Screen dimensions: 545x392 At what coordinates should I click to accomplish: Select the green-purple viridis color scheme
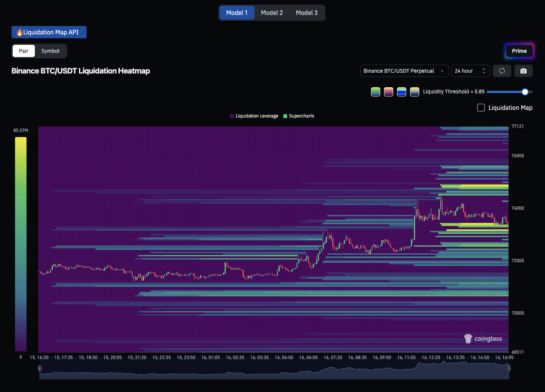tap(376, 92)
